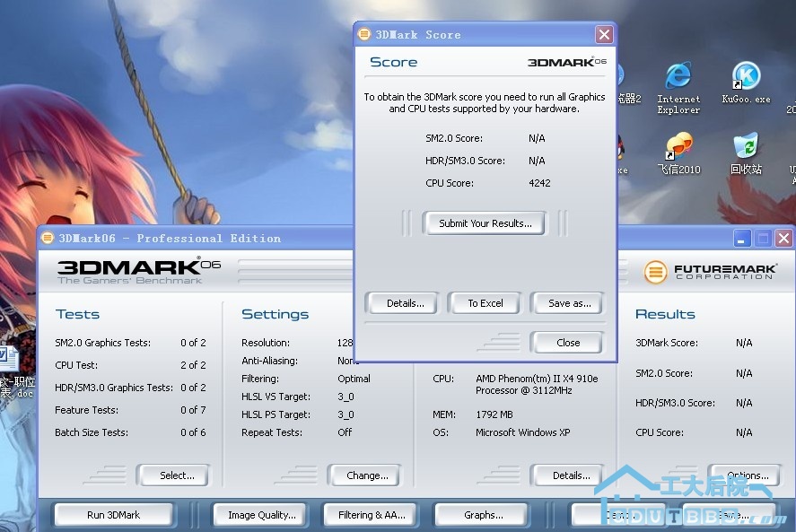
Task: Open the Graphs... tool
Action: (x=484, y=515)
